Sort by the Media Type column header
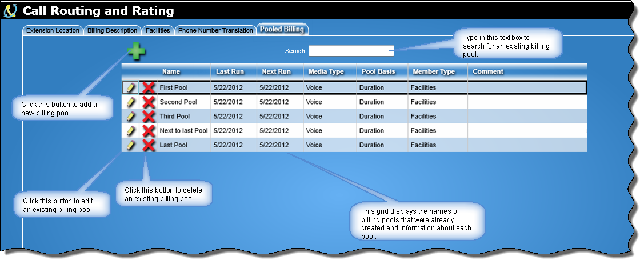The height and width of the screenshot is (264, 644). point(326,71)
